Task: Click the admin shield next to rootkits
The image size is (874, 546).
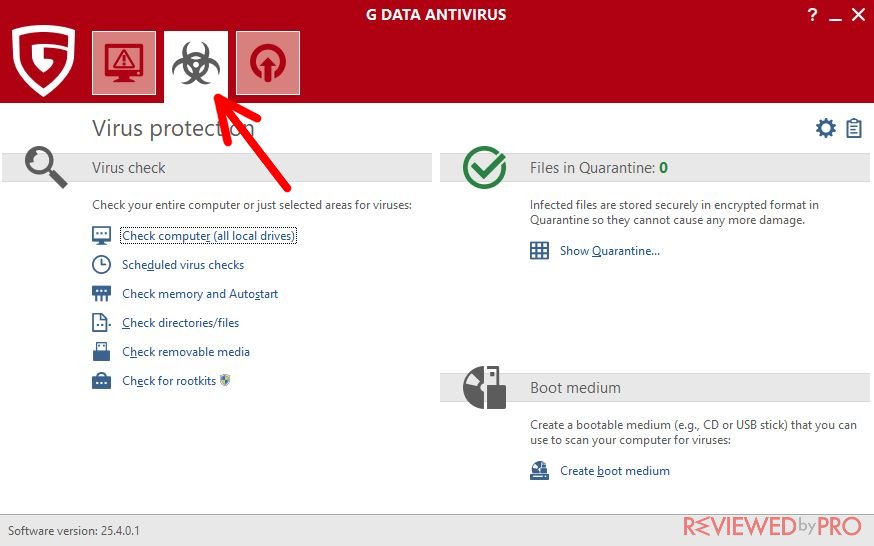Action: [225, 381]
